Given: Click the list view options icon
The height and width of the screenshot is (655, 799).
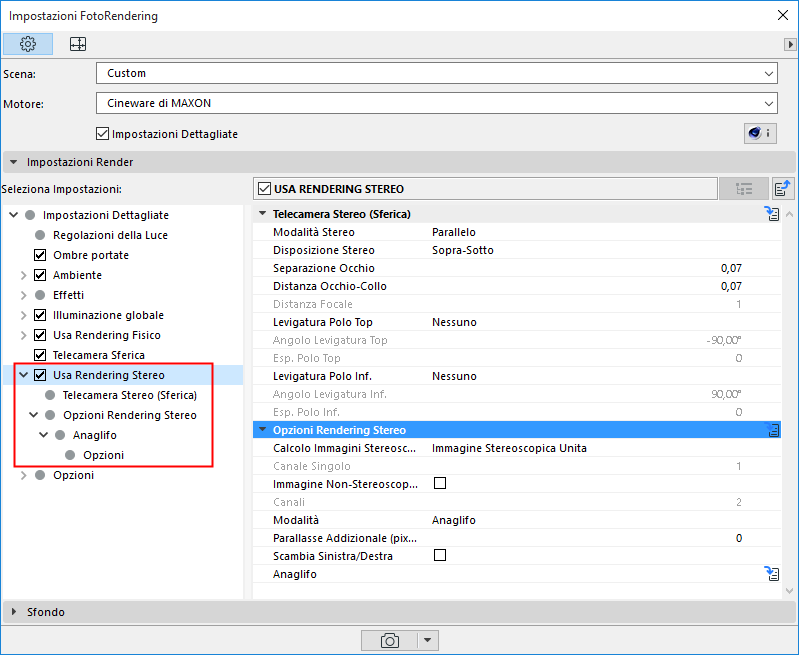Looking at the screenshot, I should (x=744, y=189).
